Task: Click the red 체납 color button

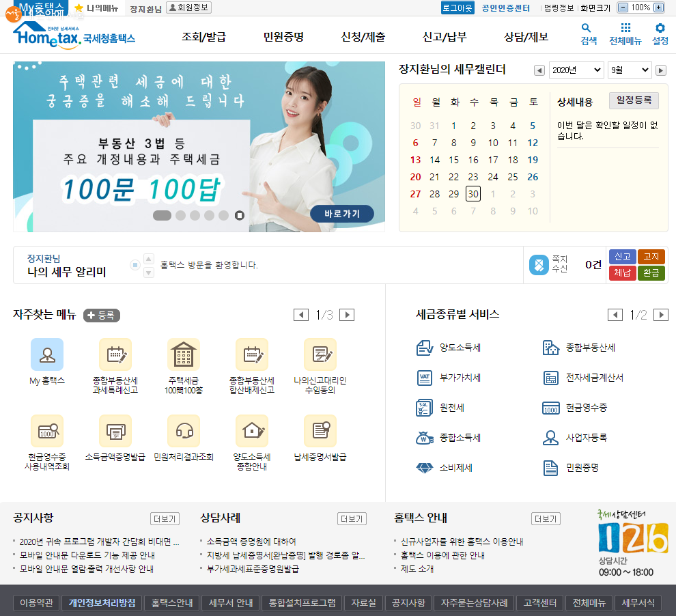Action: tap(622, 273)
